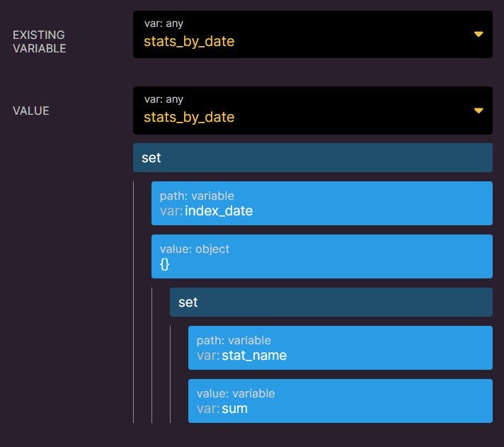This screenshot has height=447, width=504.
Task: Click the VALUE label
Action: coord(31,111)
